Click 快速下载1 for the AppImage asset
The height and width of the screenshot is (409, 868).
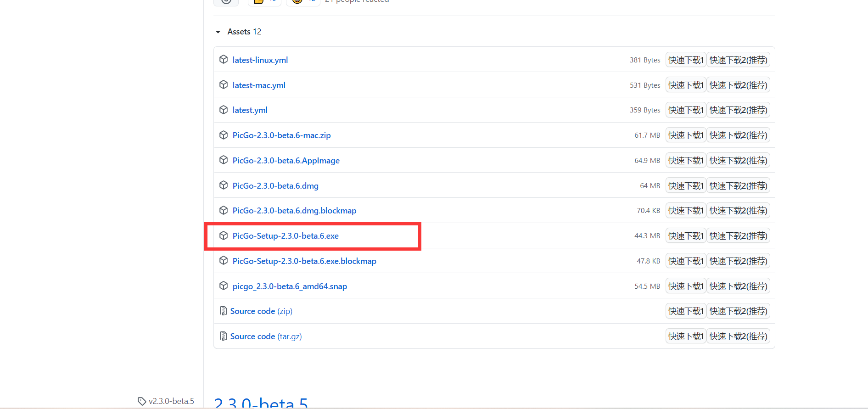[686, 161]
